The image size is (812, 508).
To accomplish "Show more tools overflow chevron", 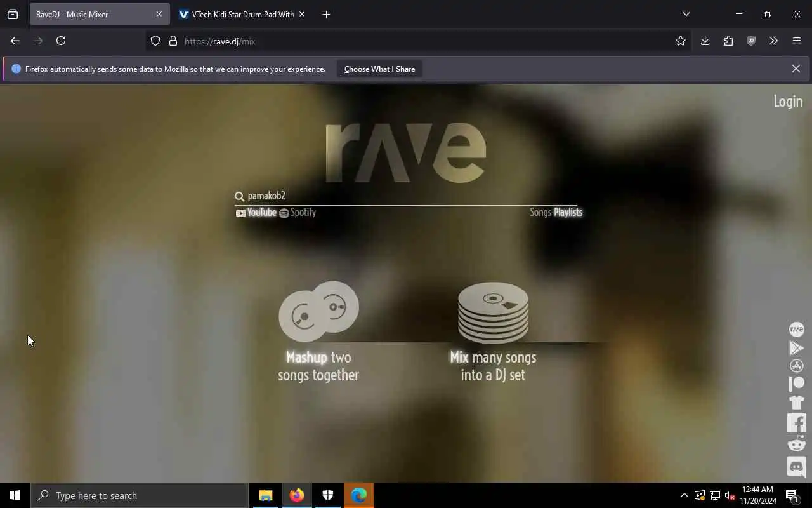I will tap(773, 41).
